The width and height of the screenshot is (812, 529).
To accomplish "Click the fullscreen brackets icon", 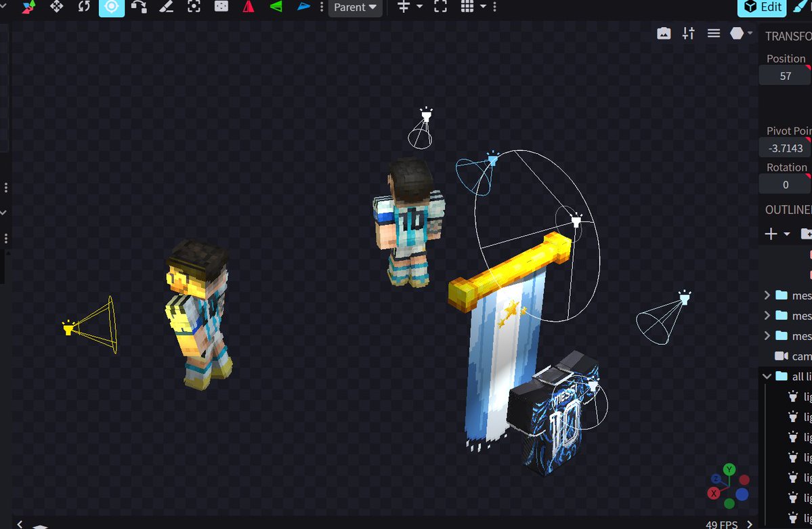I will 440,7.
